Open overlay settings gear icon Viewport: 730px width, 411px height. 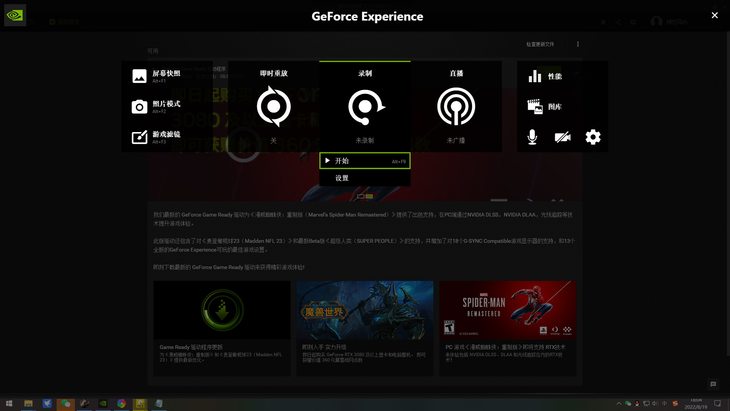click(593, 137)
